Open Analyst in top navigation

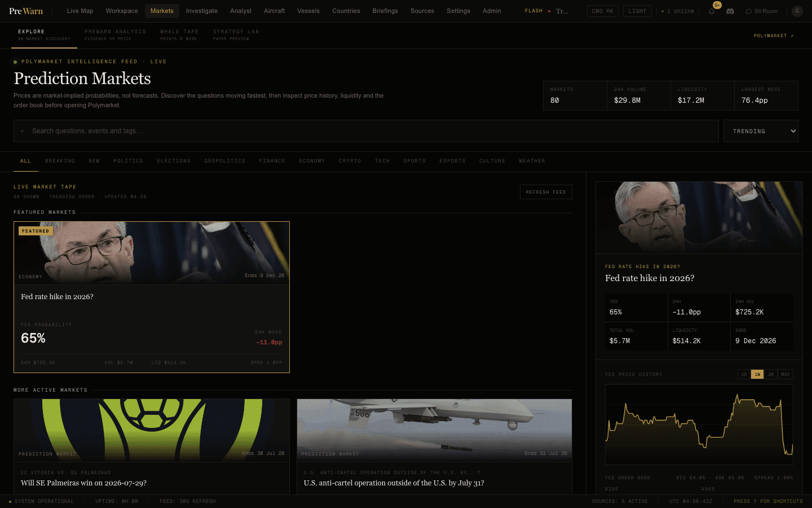[x=241, y=11]
